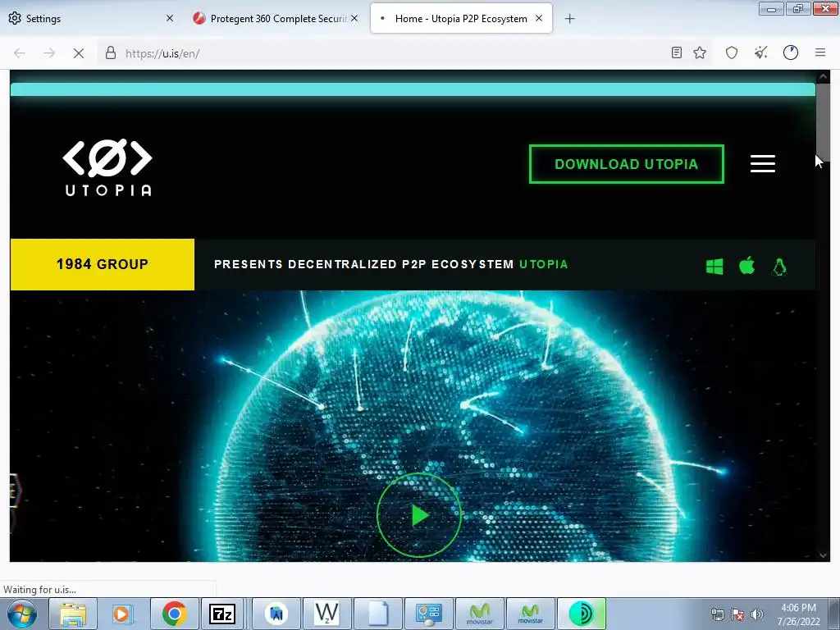Click the Utopia logo on the page
The height and width of the screenshot is (630, 840).
[x=107, y=167]
